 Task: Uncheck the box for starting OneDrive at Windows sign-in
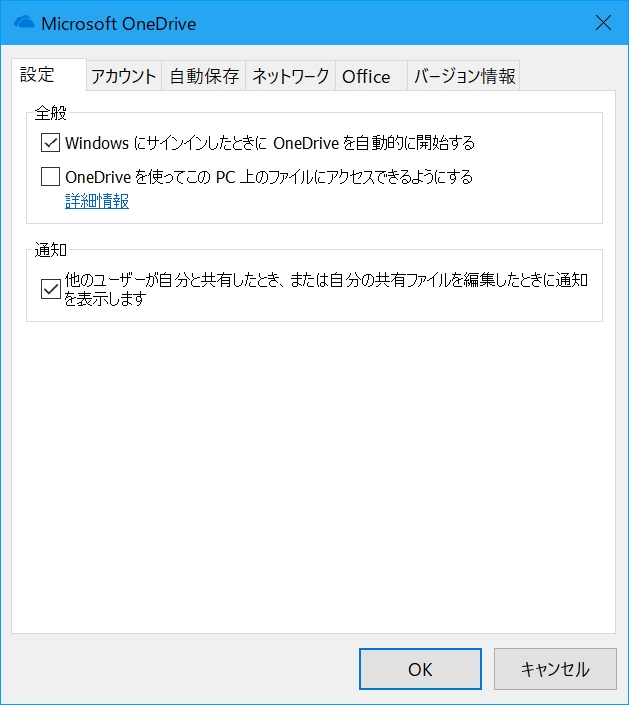point(50,143)
